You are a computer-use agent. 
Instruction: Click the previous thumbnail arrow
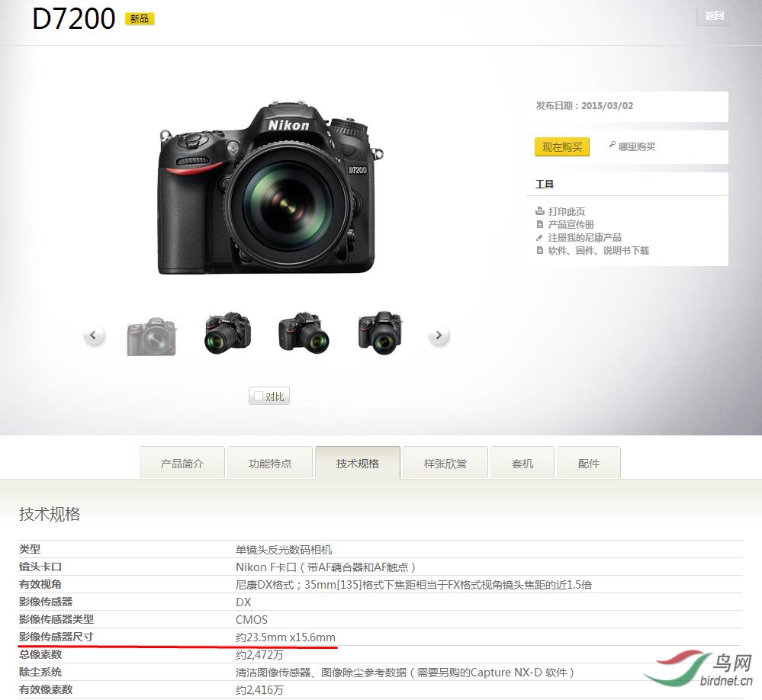(93, 336)
